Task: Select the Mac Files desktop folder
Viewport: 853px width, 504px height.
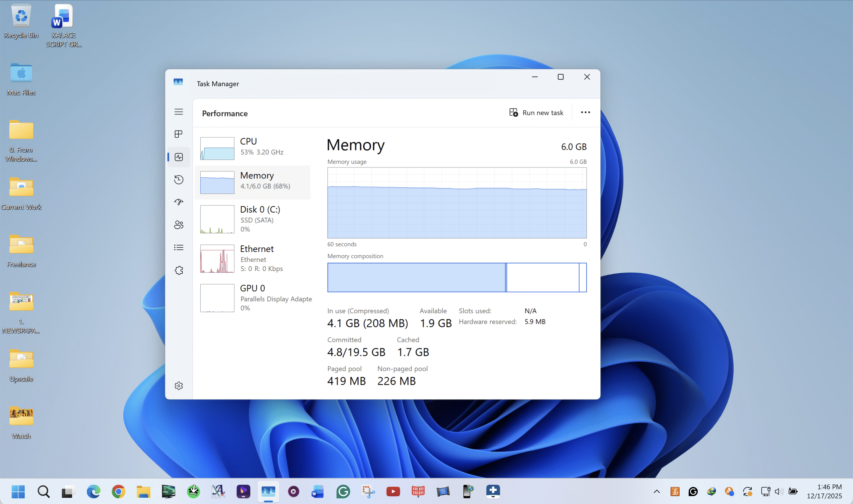Action: click(x=21, y=79)
